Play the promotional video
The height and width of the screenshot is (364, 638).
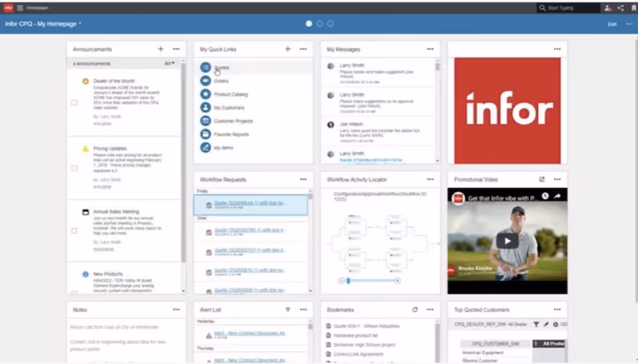pyautogui.click(x=507, y=241)
